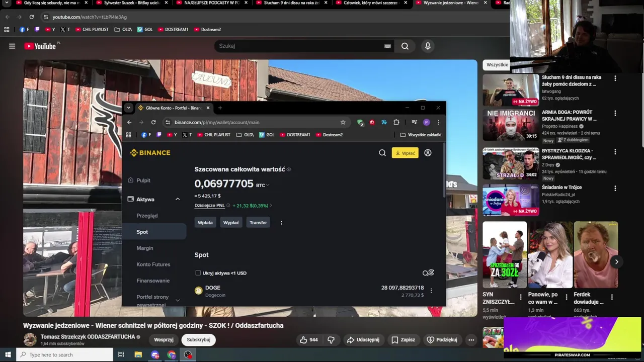644x362 pixels.
Task: Open the Wszystkie zakładki bookmarks folder
Action: click(421, 135)
